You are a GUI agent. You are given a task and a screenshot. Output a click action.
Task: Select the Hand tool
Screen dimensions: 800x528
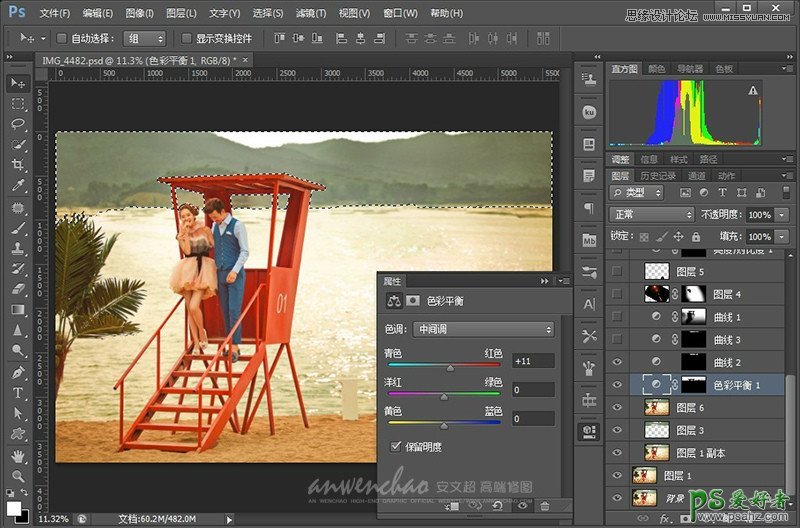pos(18,456)
